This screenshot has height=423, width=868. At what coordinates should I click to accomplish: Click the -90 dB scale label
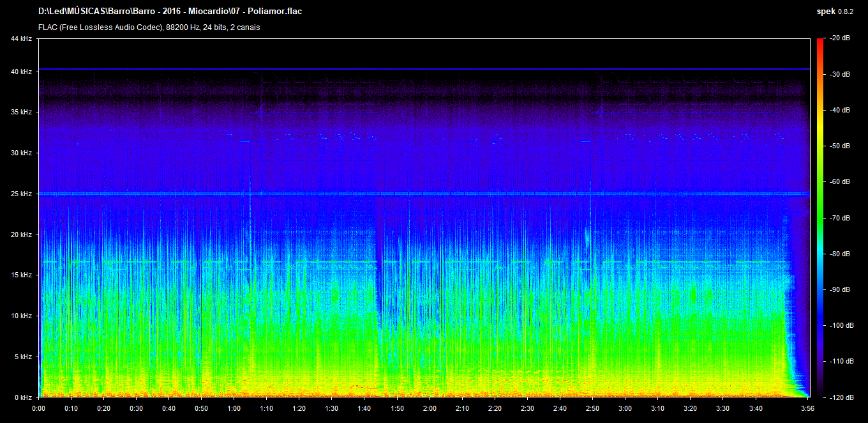click(839, 289)
